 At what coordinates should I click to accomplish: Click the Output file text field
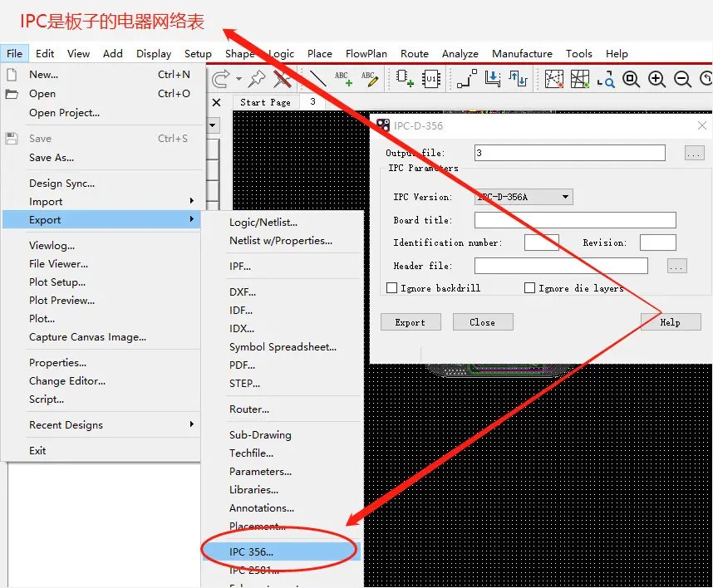tap(570, 153)
